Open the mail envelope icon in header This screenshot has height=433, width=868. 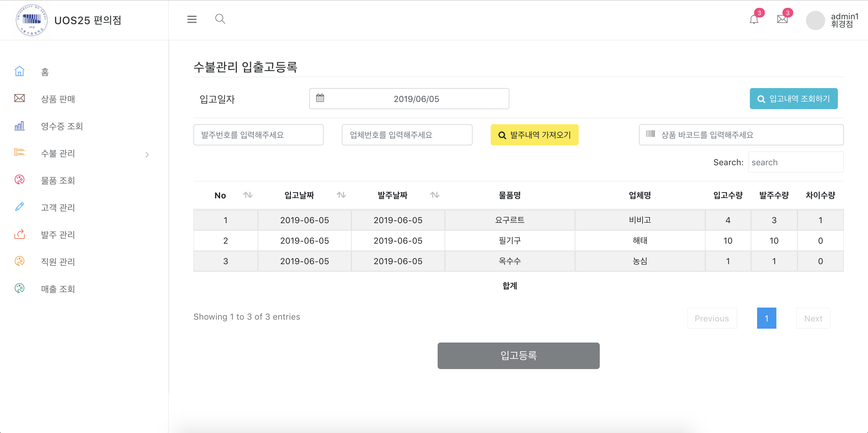tap(782, 19)
